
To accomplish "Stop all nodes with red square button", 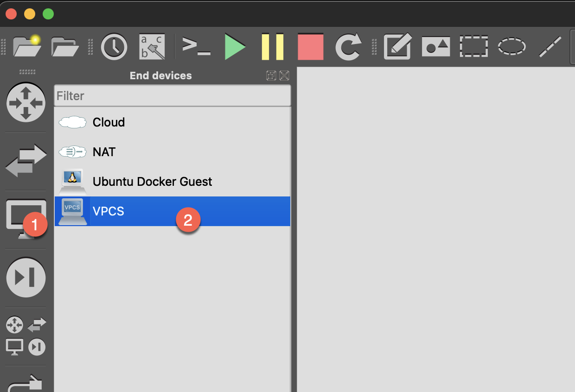I will pos(310,46).
